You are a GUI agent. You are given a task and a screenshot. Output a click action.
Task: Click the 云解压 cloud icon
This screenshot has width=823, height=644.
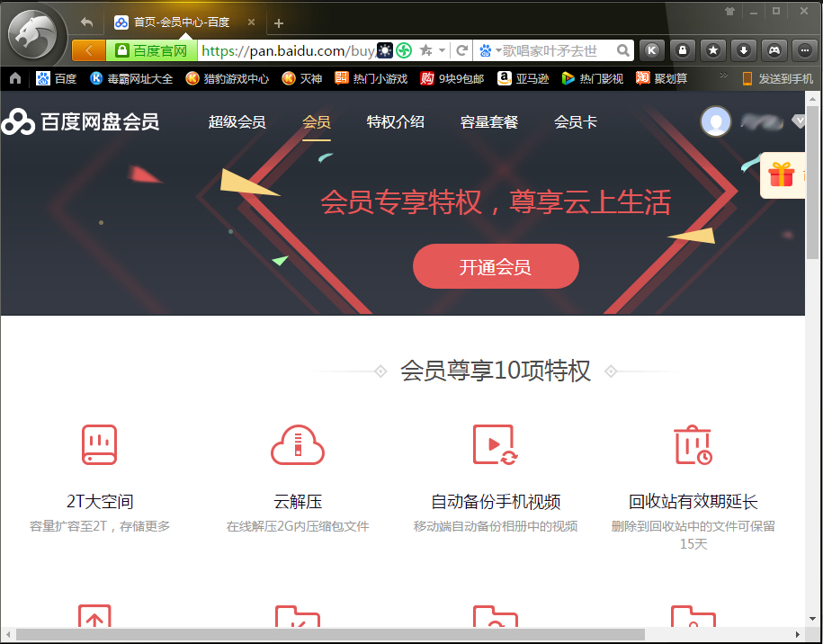tap(298, 444)
